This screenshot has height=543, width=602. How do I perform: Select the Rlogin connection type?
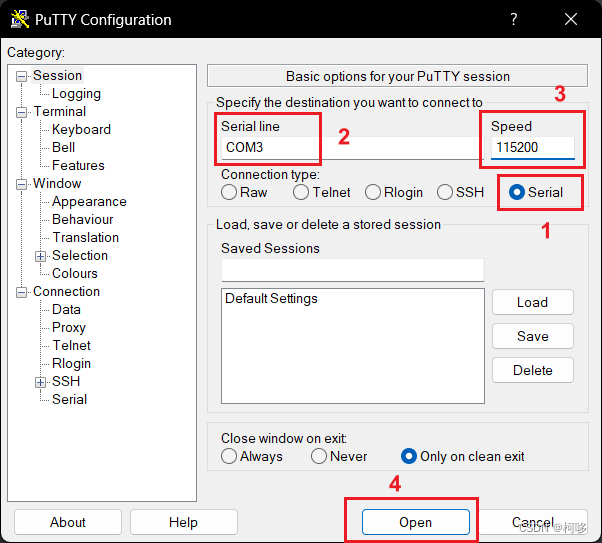pyautogui.click(x=394, y=192)
